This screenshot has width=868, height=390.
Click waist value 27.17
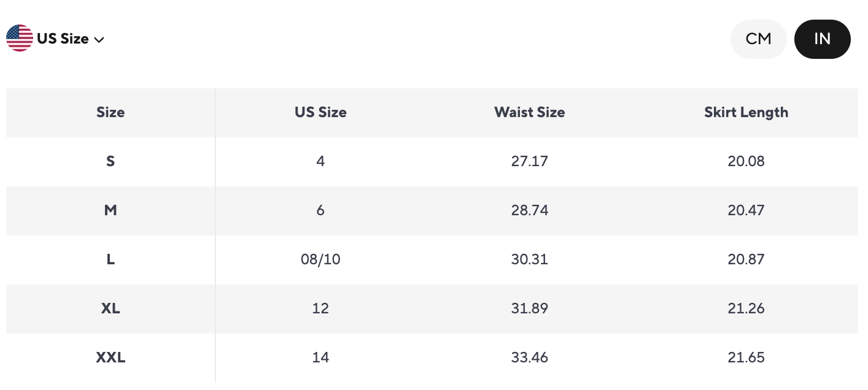529,162
